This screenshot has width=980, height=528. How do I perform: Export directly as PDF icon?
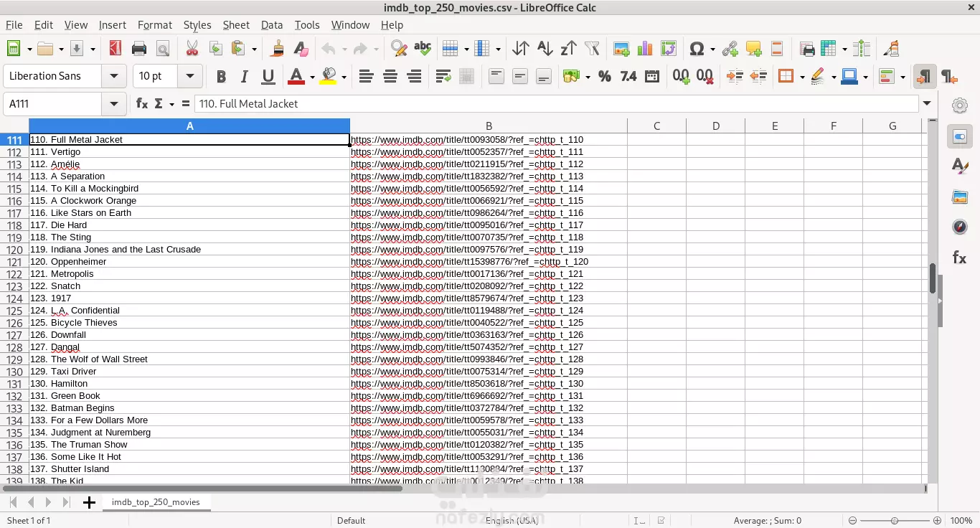pyautogui.click(x=115, y=49)
